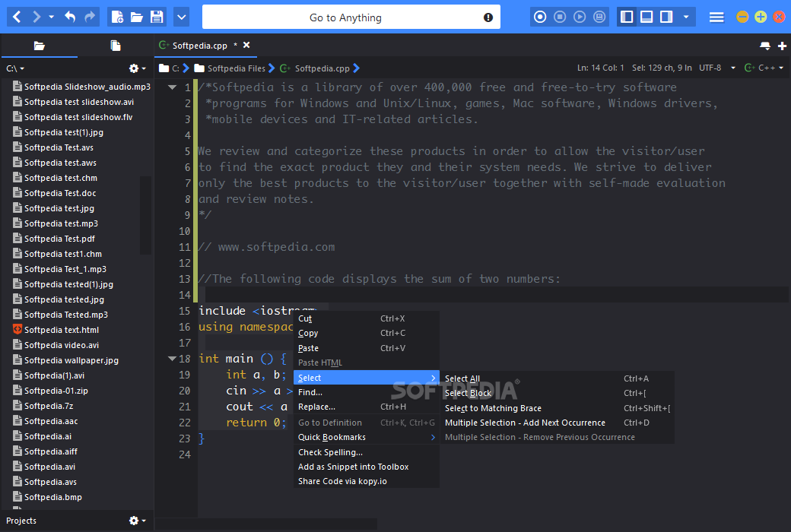The width and height of the screenshot is (791, 532).
Task: Go back with the left arrow icon
Action: 17,17
